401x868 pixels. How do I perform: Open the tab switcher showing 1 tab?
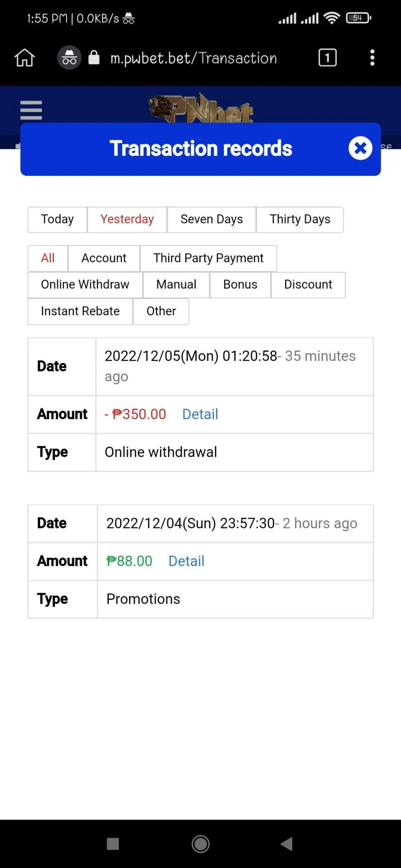click(x=327, y=58)
